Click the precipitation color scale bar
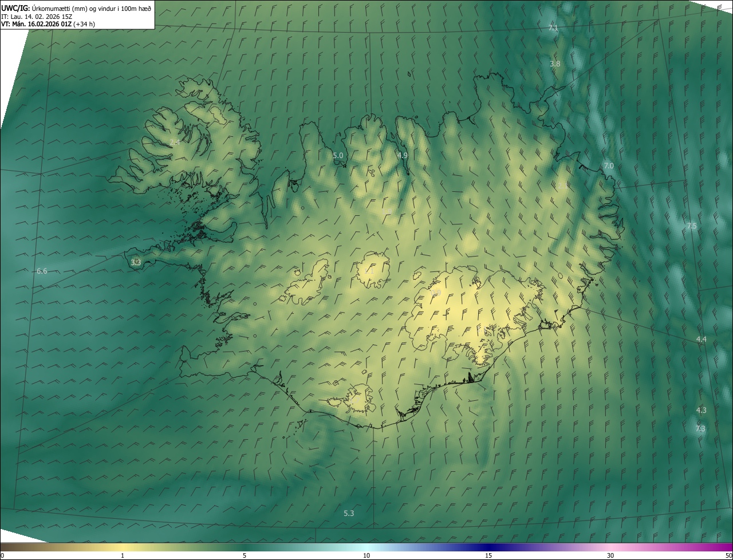Screen dimensions: 733x560 [366, 547]
